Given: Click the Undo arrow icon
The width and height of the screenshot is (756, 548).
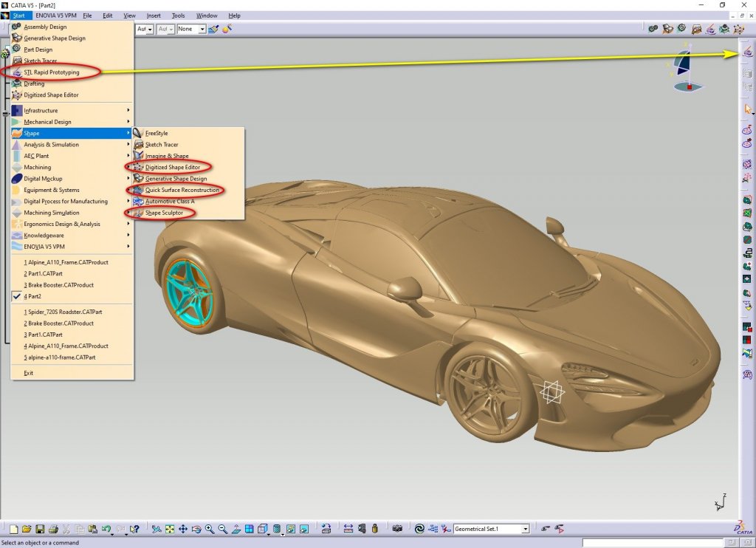Looking at the screenshot, I should 107,529.
